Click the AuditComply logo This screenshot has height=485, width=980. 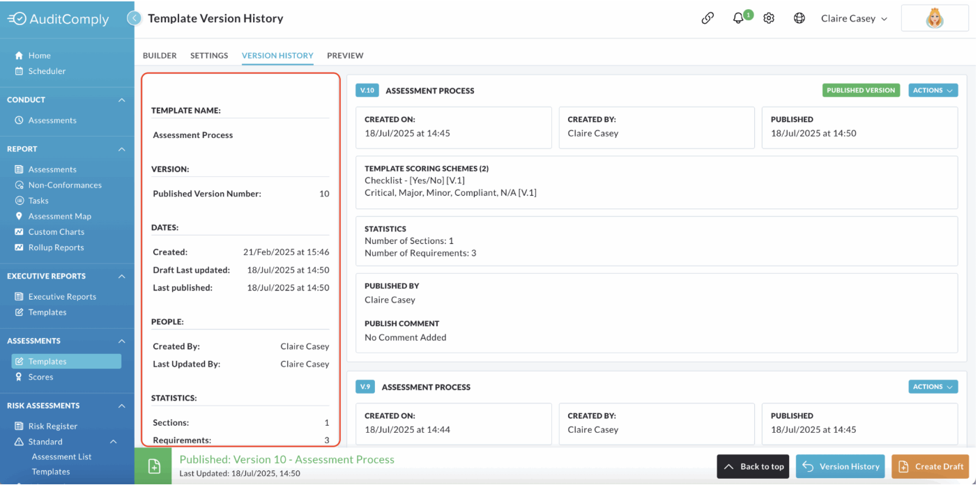click(58, 19)
